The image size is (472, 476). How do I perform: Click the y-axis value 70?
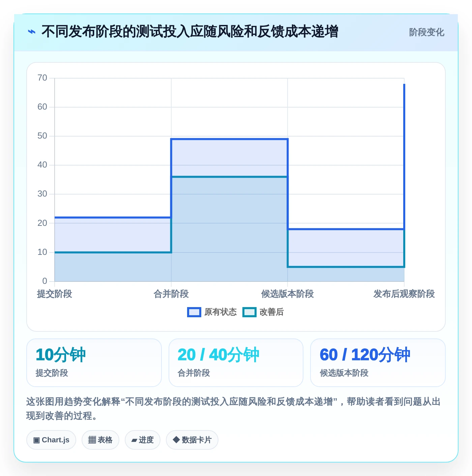tap(42, 78)
